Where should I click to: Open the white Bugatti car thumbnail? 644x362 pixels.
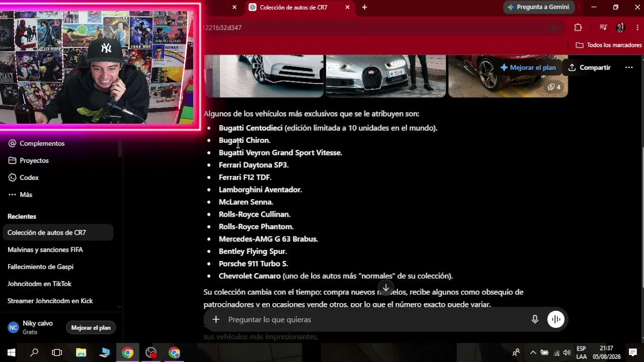tap(264, 75)
